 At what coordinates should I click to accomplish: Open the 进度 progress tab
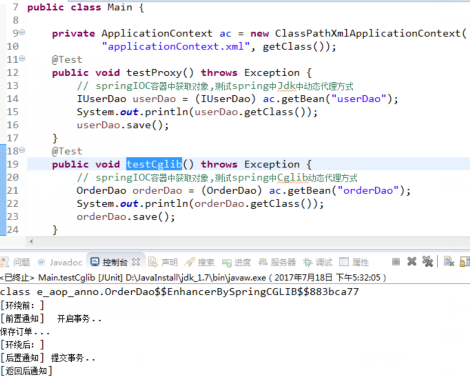click(236, 262)
